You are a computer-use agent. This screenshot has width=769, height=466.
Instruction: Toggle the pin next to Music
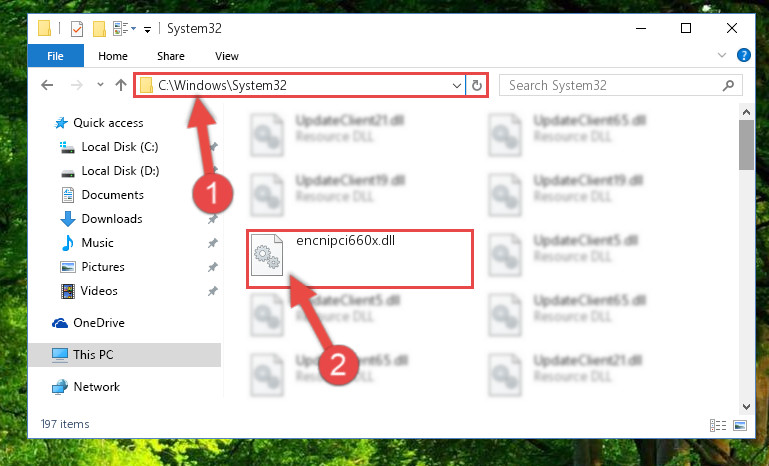click(x=212, y=243)
